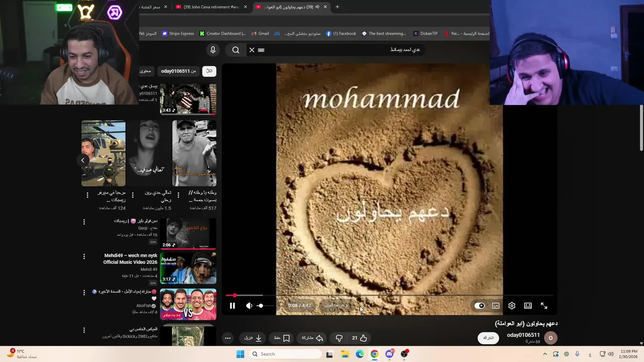
Task: Toggle subtitles captions button
Action: click(x=496, y=306)
